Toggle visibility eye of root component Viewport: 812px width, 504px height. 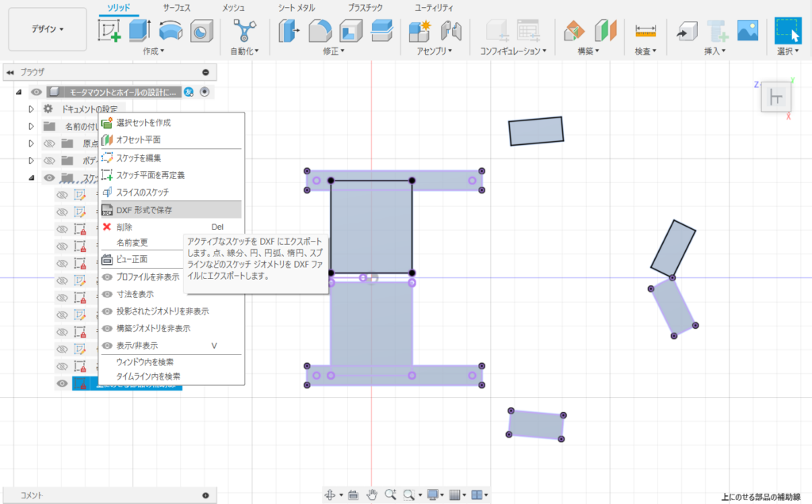36,92
